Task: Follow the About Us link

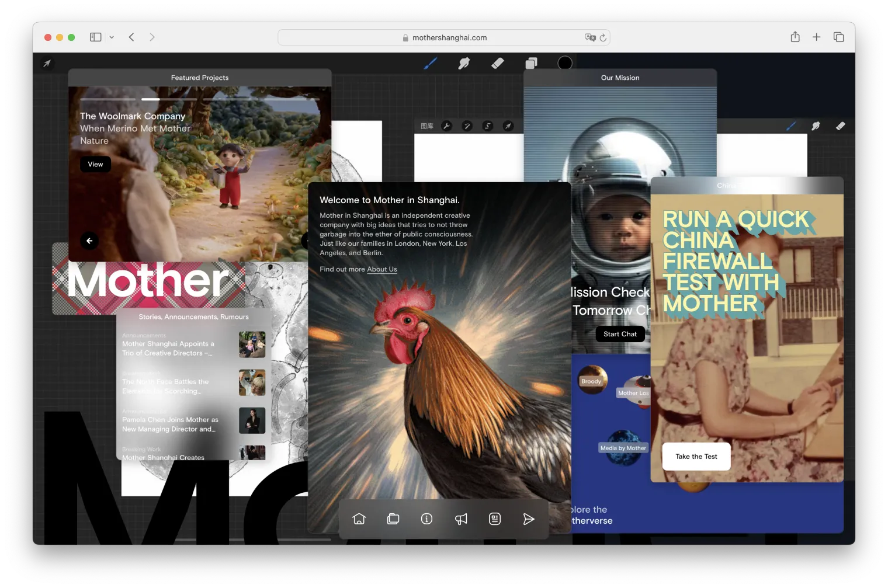Action: (x=382, y=269)
